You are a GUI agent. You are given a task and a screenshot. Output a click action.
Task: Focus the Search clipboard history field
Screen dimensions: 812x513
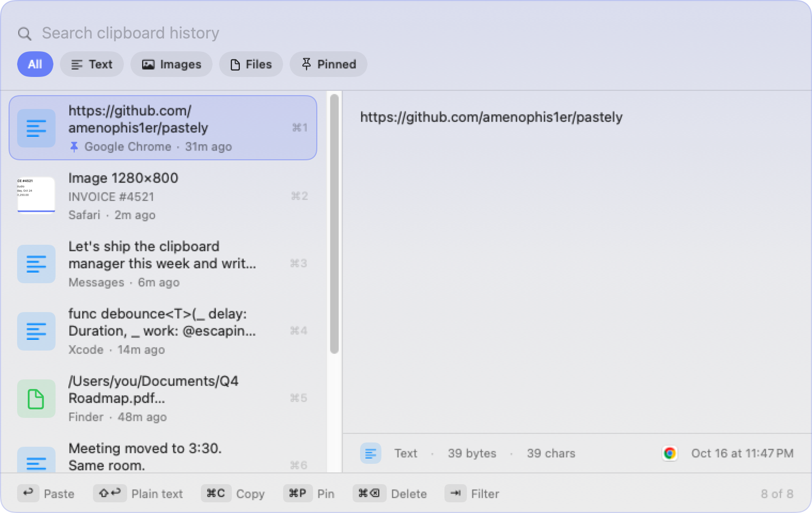[x=130, y=33]
